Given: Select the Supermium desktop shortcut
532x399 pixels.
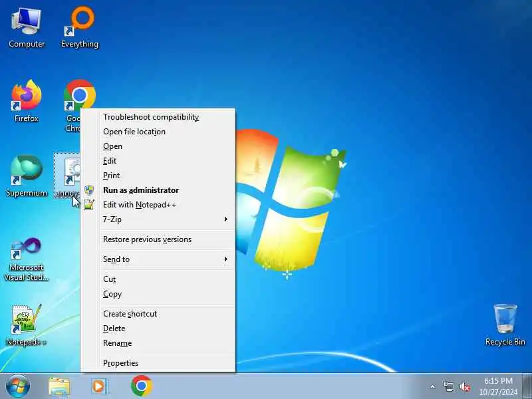Looking at the screenshot, I should pos(27,176).
